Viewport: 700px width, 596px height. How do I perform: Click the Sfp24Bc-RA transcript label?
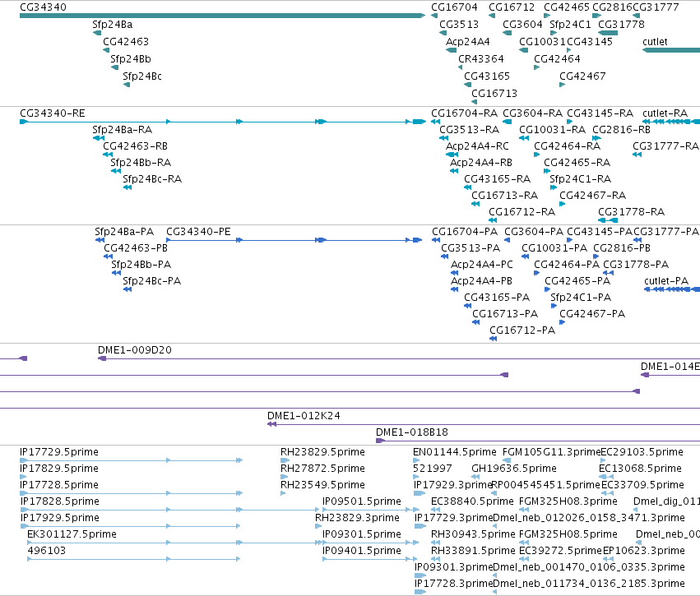pos(152,179)
